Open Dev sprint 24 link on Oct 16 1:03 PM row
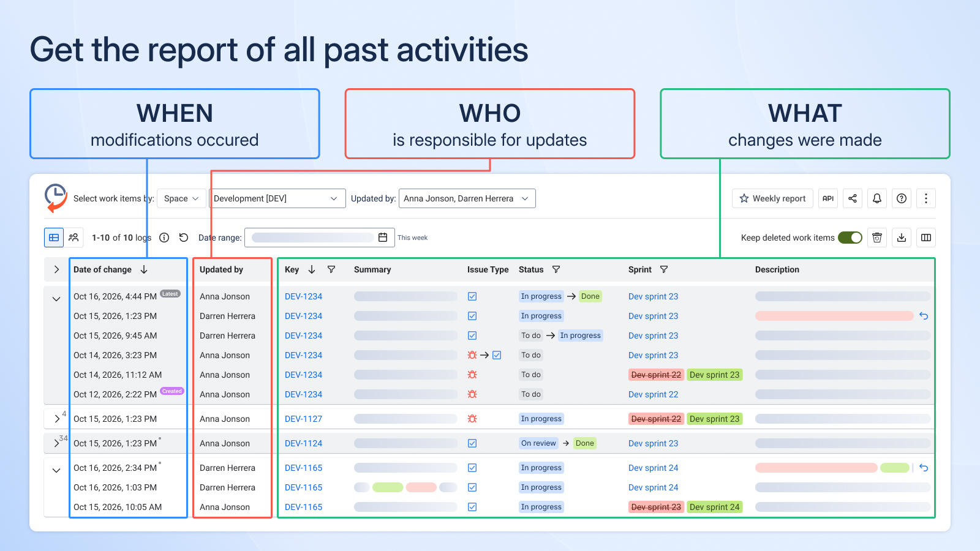 pyautogui.click(x=653, y=487)
